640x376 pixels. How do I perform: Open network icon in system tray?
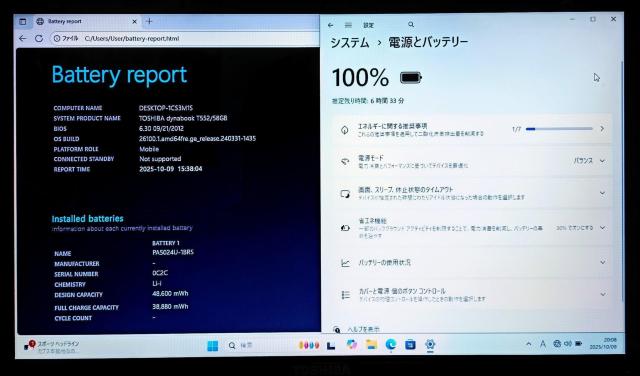click(557, 344)
